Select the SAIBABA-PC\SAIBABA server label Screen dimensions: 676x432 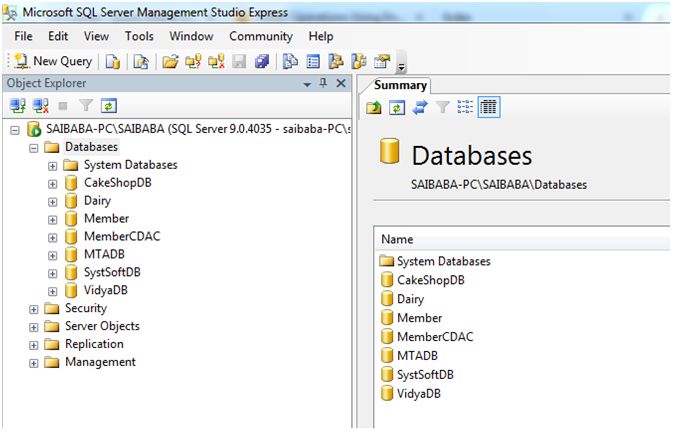198,128
